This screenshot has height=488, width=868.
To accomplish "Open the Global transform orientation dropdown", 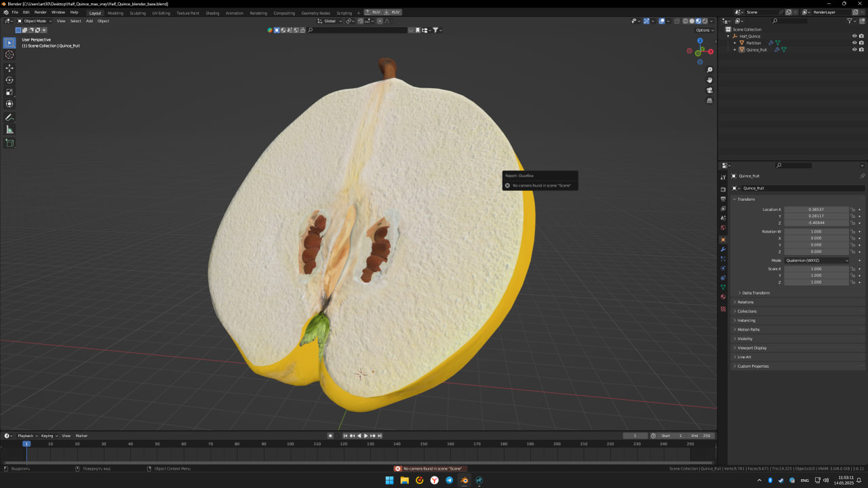I will [x=330, y=21].
